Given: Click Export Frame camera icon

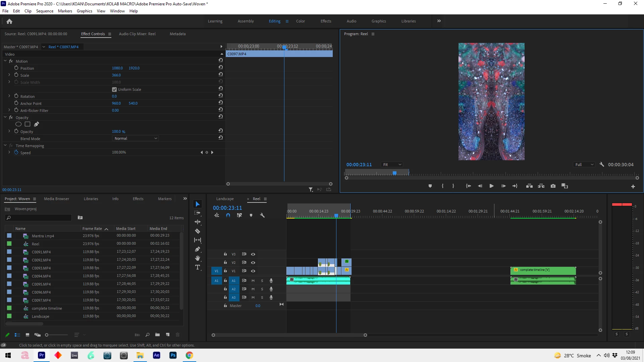Looking at the screenshot, I should [x=553, y=186].
